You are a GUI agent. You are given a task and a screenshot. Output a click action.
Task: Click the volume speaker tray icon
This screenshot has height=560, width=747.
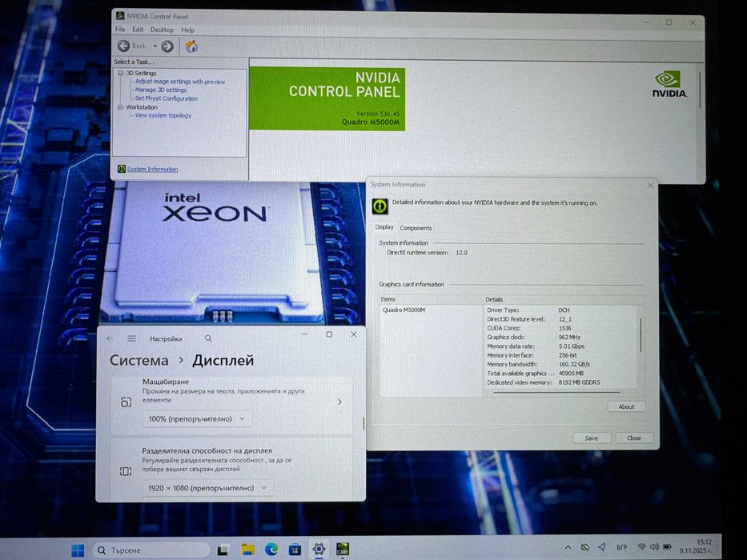655,546
